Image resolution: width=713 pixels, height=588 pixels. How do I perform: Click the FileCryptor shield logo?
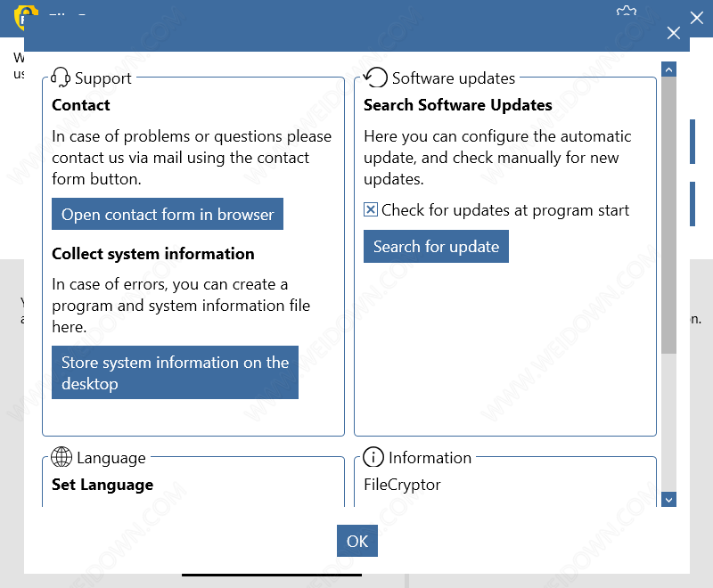pyautogui.click(x=24, y=17)
